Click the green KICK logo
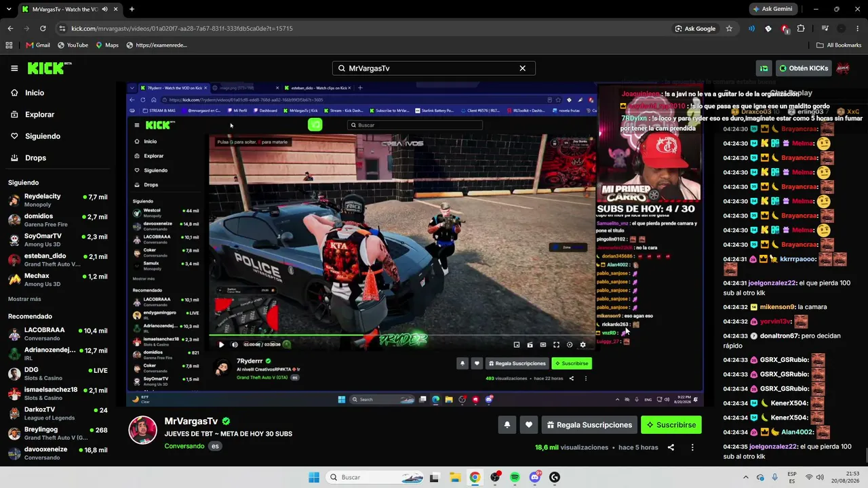Image resolution: width=868 pixels, height=488 pixels. click(50, 68)
